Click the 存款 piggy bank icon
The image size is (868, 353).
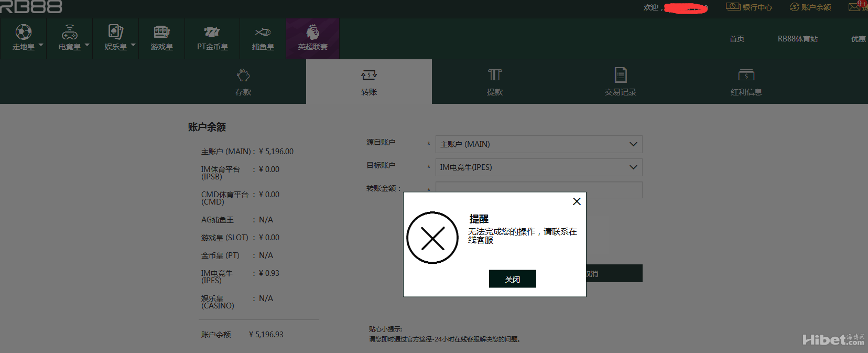pos(243,76)
